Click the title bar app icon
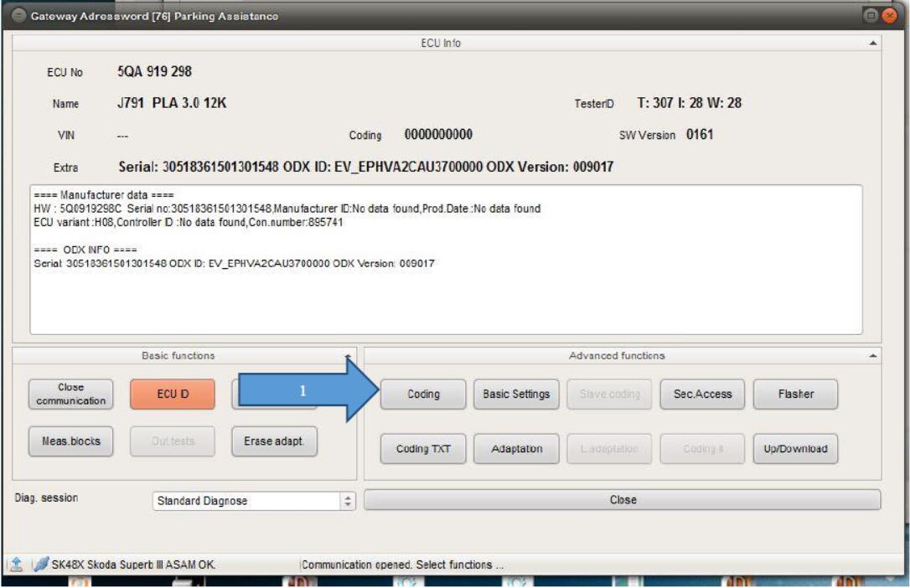The image size is (910, 588). [18, 16]
